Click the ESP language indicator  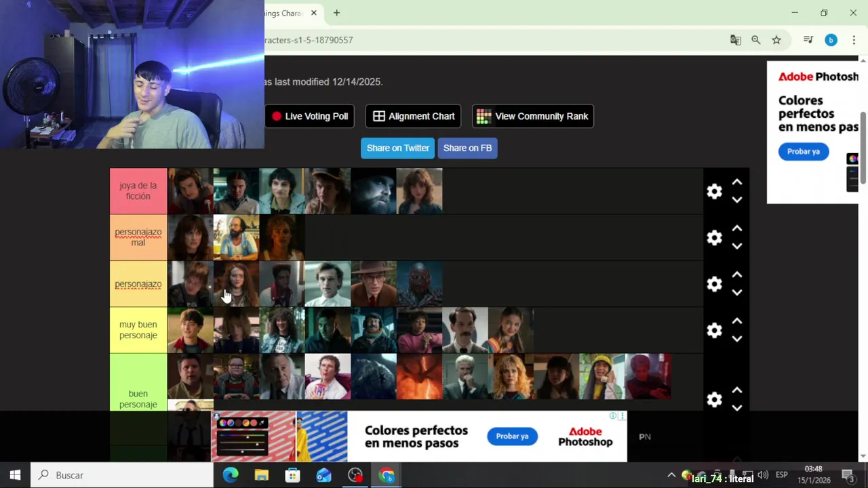pos(781,475)
